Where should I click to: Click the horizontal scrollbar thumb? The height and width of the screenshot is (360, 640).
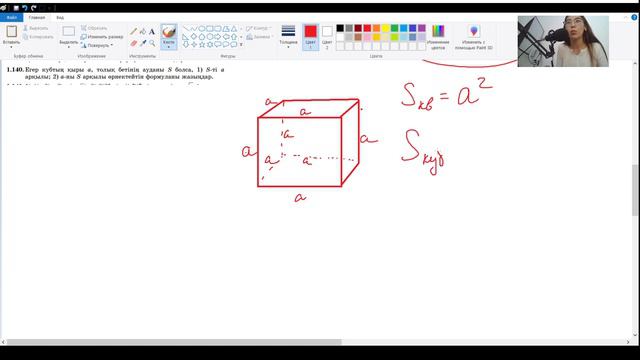pos(174,342)
